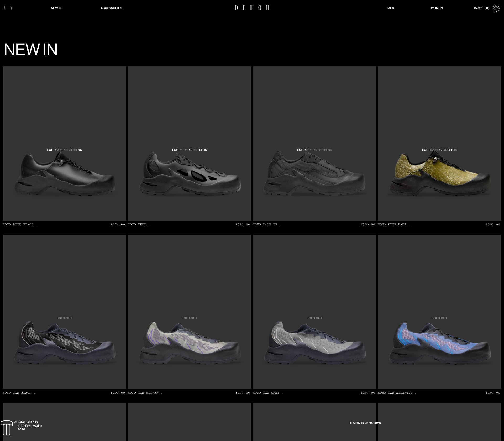This screenshot has height=441, width=504.
Task: Select EUR 40 size for Hono Lite Kaki
Action: [x=432, y=150]
